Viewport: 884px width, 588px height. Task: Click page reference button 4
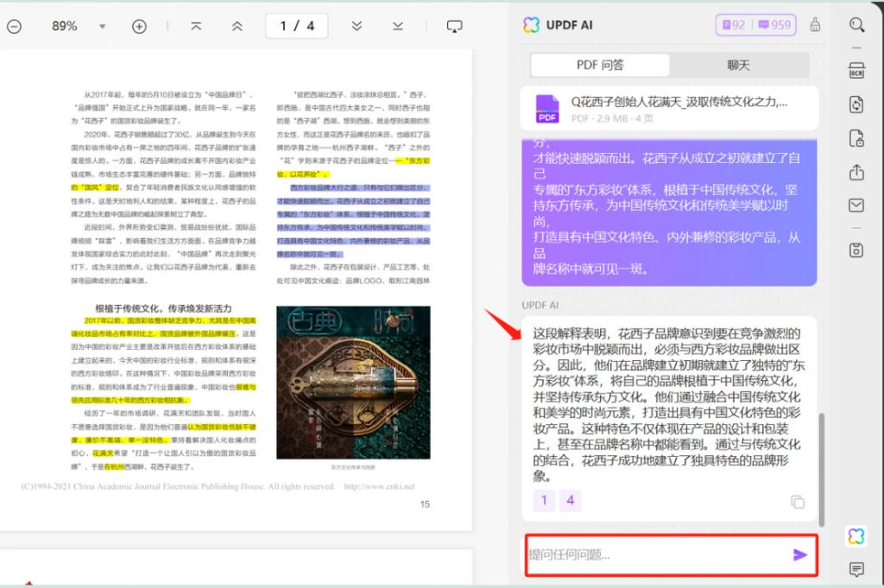[570, 500]
